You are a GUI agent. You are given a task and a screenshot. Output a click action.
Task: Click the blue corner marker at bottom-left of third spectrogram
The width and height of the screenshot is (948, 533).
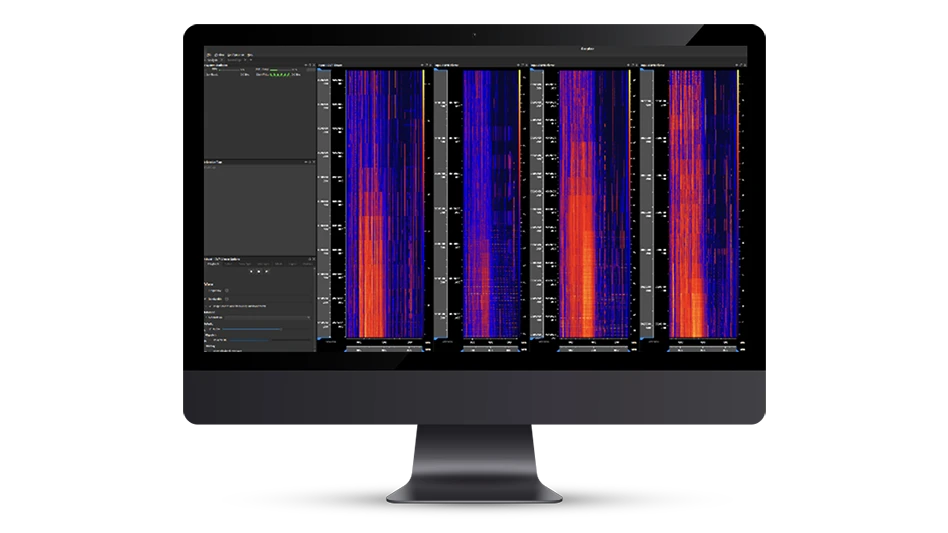click(533, 339)
